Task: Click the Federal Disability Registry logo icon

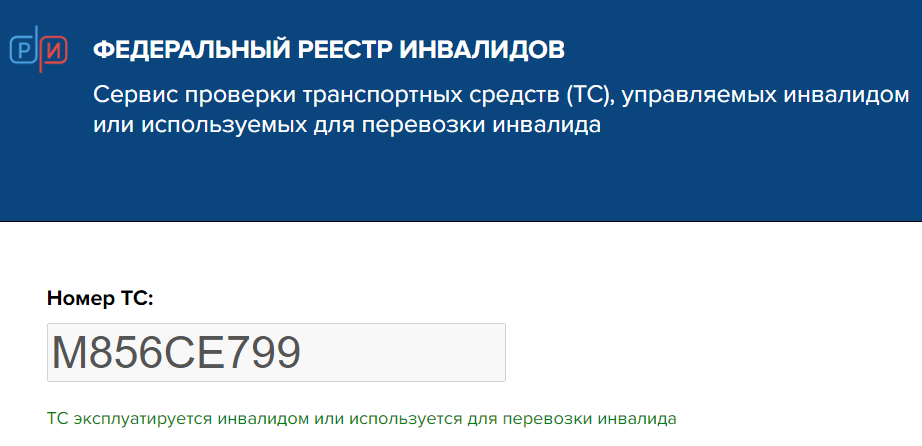Action: tap(38, 50)
